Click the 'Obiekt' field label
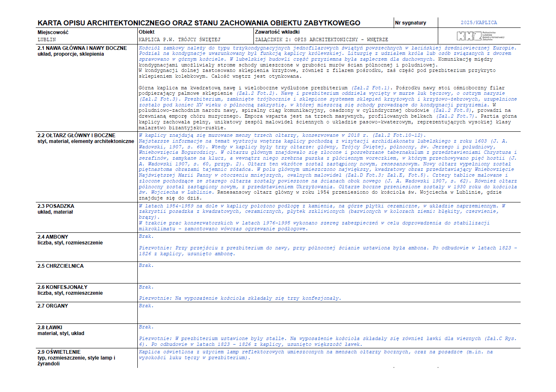Screen dimensions: 556x392 click(146, 32)
